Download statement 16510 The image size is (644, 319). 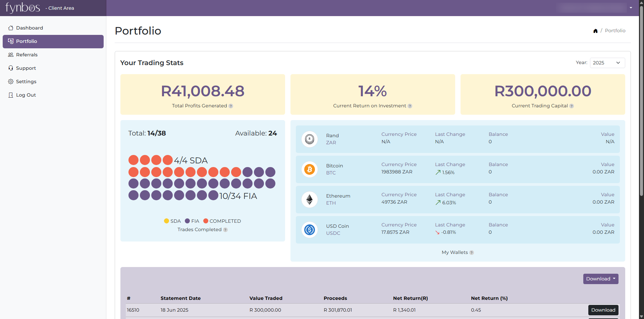603,310
